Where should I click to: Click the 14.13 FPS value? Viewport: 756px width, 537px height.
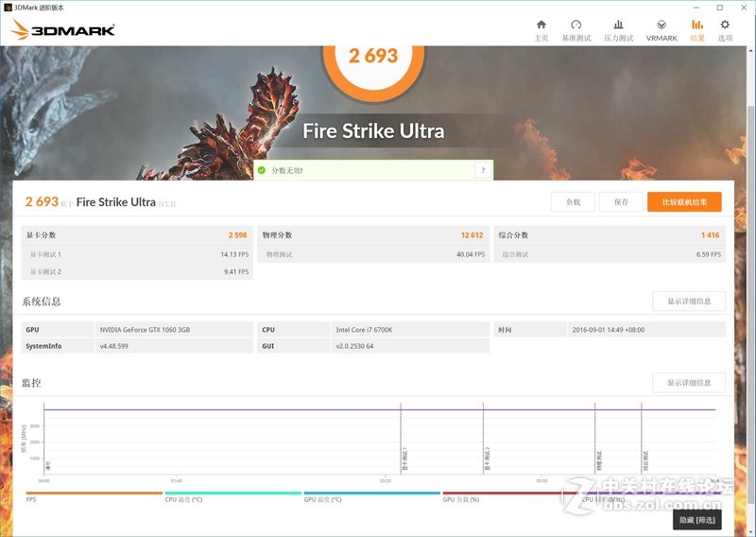point(234,254)
